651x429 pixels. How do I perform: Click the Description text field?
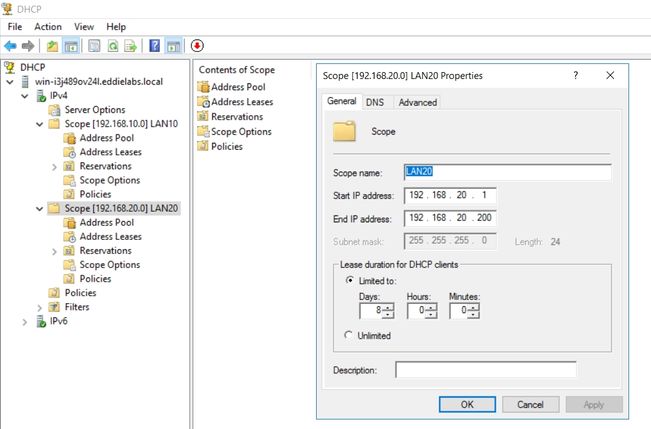coord(486,370)
